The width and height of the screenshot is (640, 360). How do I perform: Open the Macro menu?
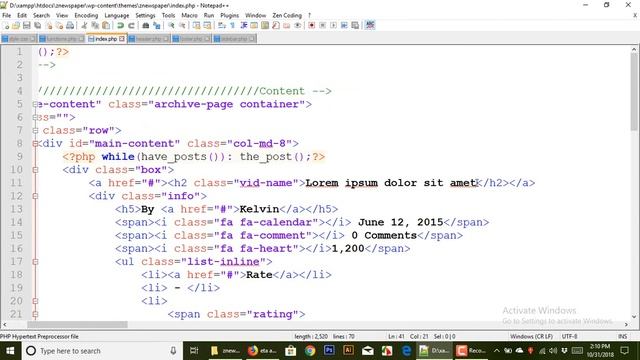tap(189, 15)
